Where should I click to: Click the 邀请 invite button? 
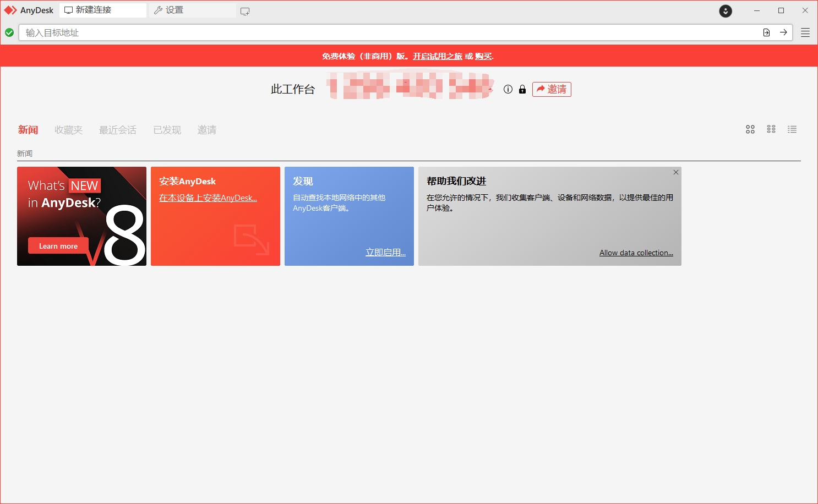tap(552, 89)
